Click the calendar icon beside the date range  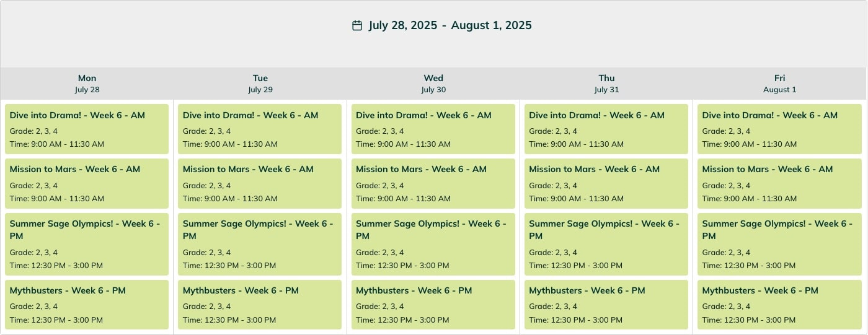(357, 25)
